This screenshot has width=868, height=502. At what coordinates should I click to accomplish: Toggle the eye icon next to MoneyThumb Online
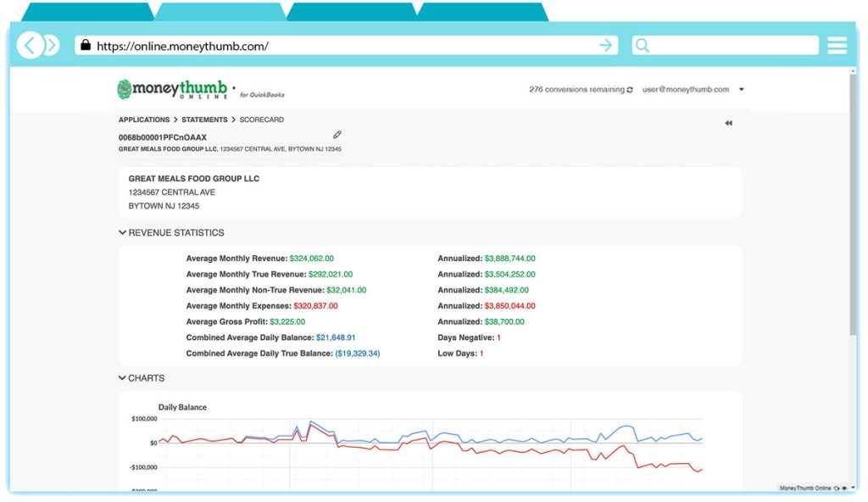point(845,488)
